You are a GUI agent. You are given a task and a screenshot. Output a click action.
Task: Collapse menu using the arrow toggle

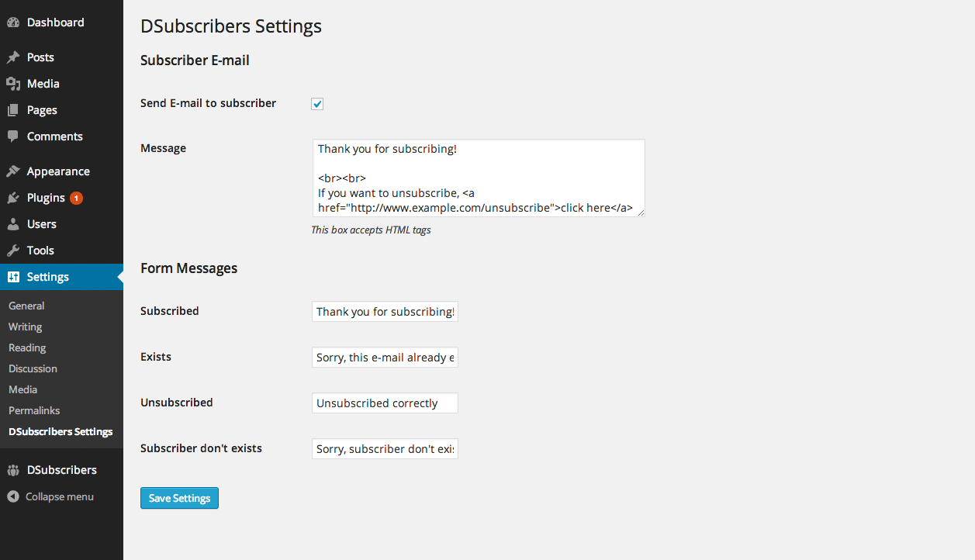[x=13, y=496]
